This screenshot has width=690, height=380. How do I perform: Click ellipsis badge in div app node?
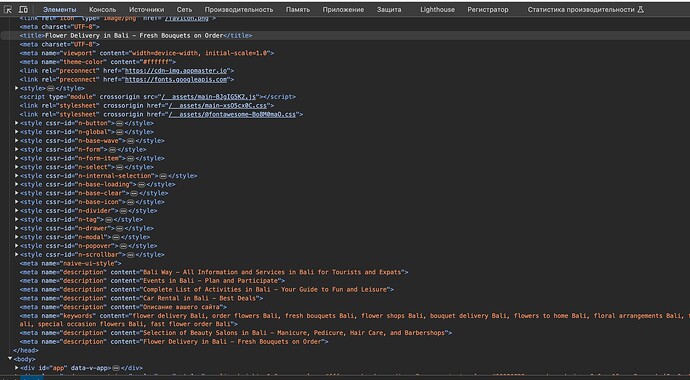tap(116, 368)
